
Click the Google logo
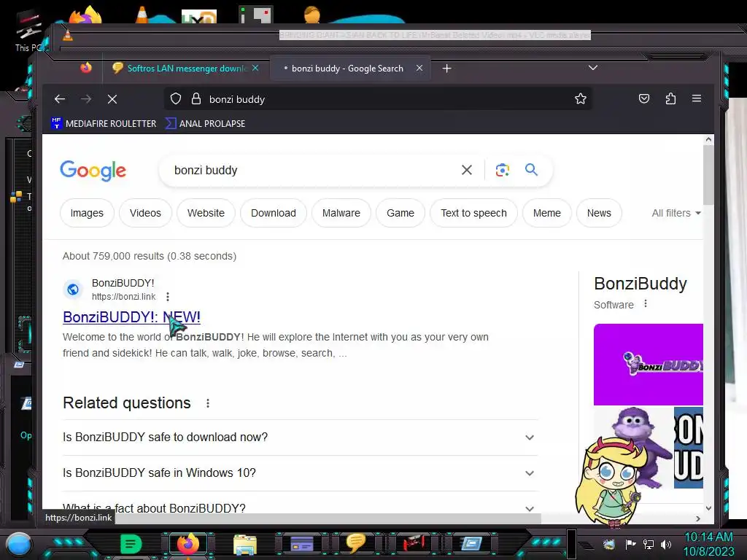(93, 171)
